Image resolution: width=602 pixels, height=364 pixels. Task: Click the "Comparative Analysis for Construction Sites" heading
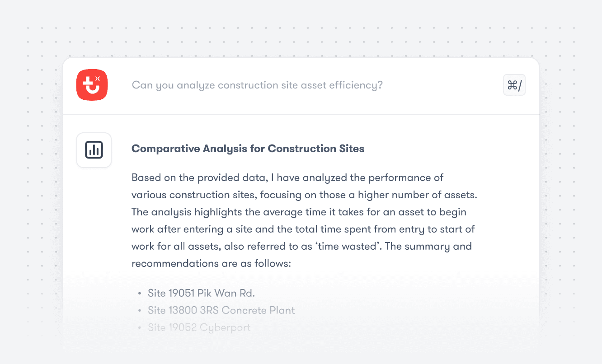point(248,149)
